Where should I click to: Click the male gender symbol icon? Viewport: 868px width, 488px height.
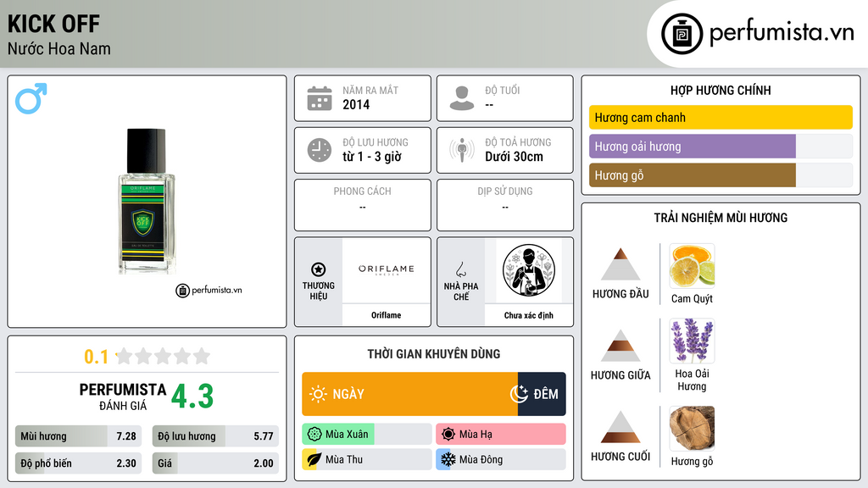coord(31,98)
